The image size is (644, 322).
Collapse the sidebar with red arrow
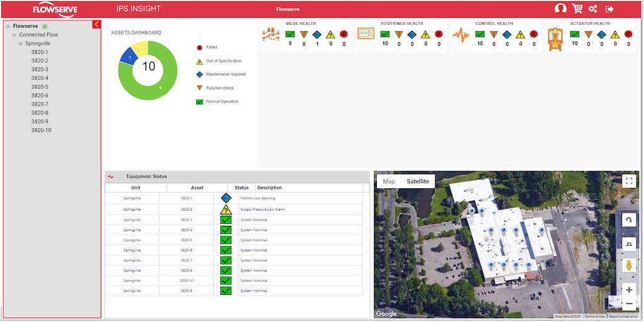click(96, 25)
